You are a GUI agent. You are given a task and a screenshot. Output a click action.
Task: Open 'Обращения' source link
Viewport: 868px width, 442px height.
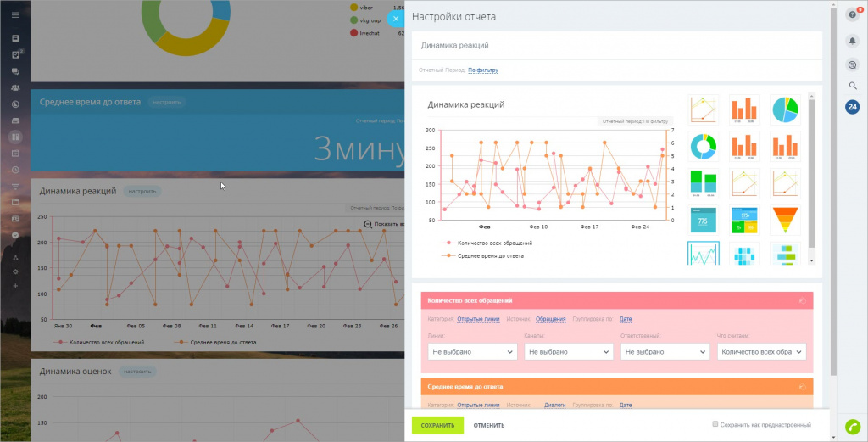[550, 319]
